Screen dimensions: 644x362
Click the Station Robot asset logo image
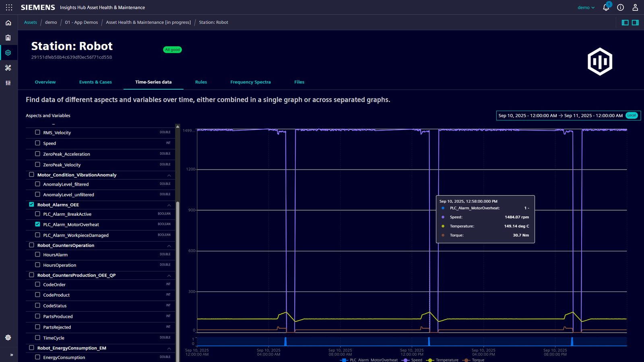(x=600, y=62)
